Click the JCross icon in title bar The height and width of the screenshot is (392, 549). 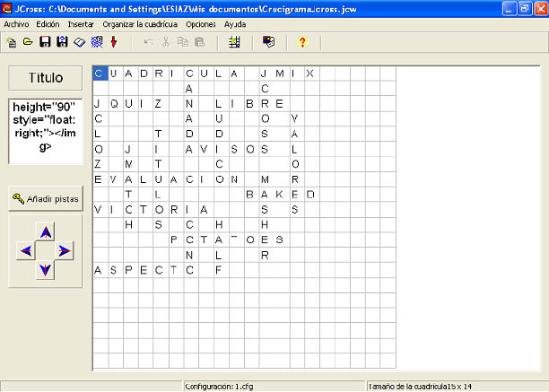(x=6, y=8)
